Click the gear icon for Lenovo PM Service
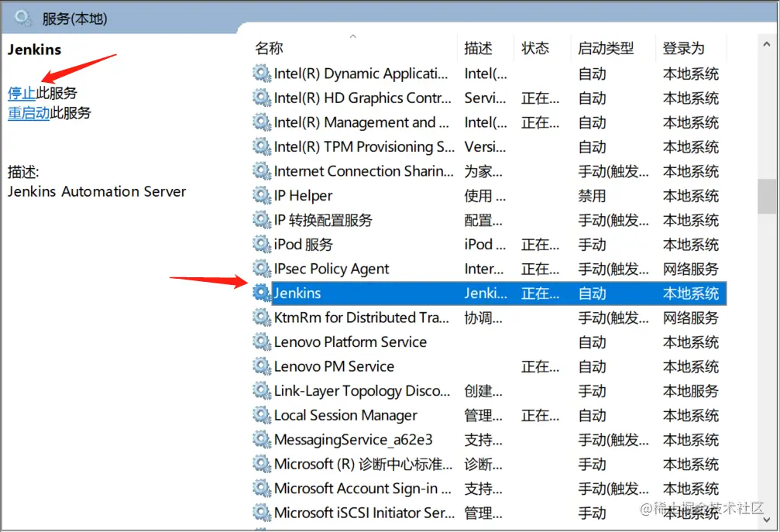This screenshot has width=780, height=532. [262, 366]
